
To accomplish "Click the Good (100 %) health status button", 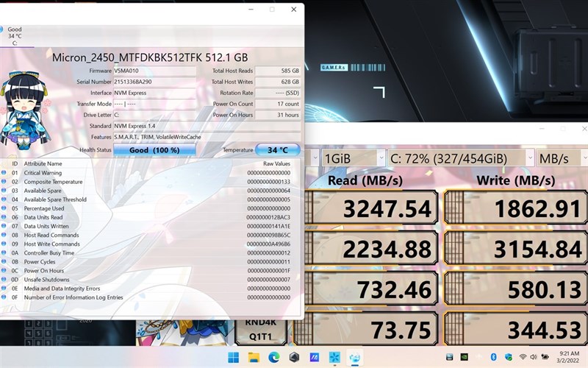I will (x=154, y=150).
